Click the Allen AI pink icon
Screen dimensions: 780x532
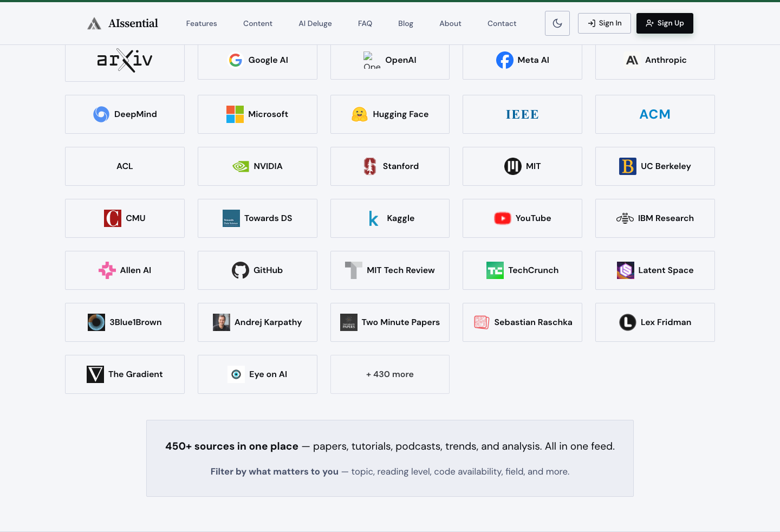107,270
